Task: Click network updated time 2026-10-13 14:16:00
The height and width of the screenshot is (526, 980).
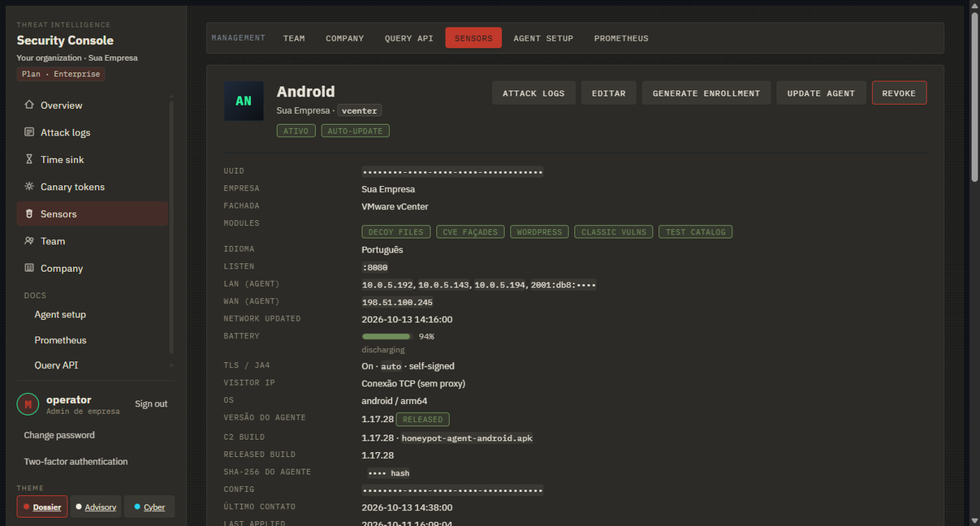Action: [407, 320]
